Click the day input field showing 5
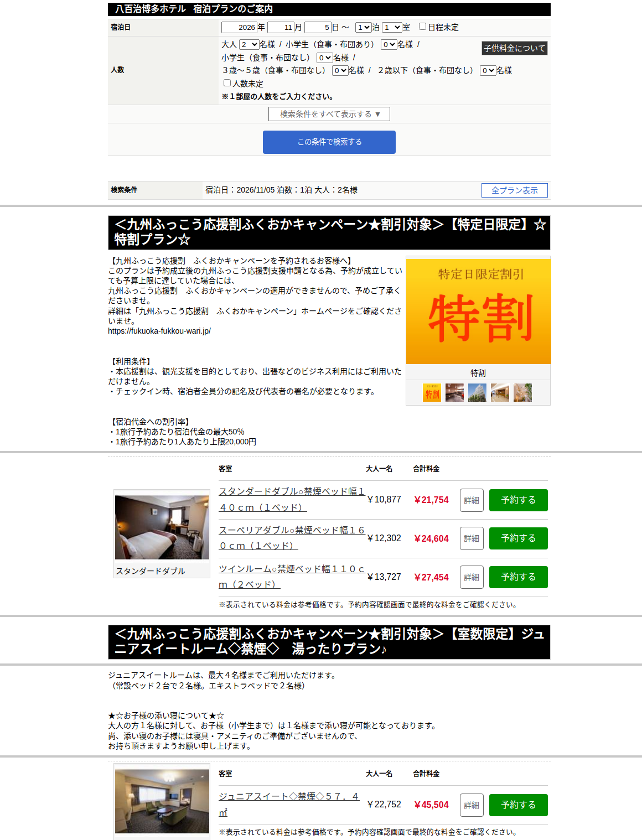Screen dimensions: 642x840 click(318, 27)
